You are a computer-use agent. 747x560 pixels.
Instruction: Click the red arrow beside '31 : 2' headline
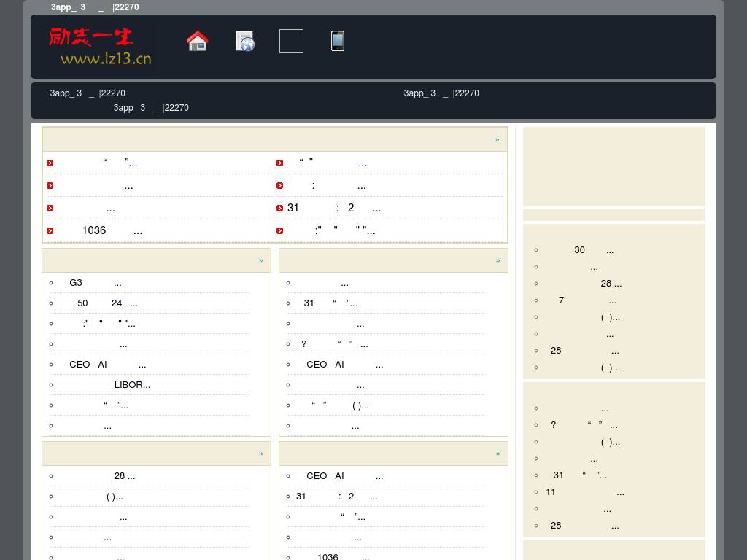click(x=279, y=208)
